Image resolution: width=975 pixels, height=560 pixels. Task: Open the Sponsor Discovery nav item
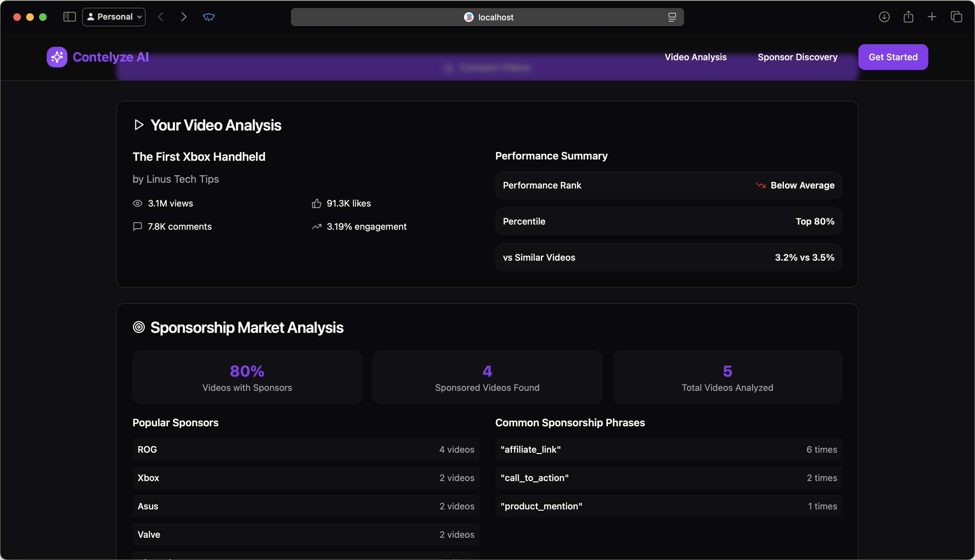tap(797, 57)
